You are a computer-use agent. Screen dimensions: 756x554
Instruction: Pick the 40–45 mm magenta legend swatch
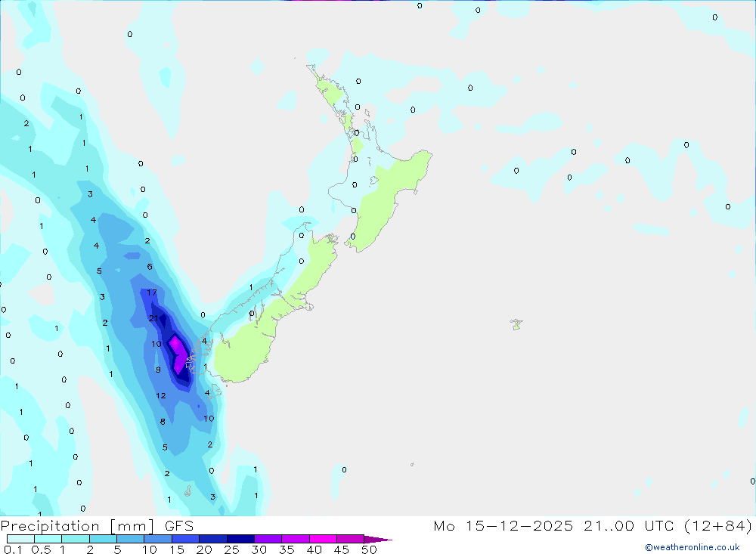323,539
